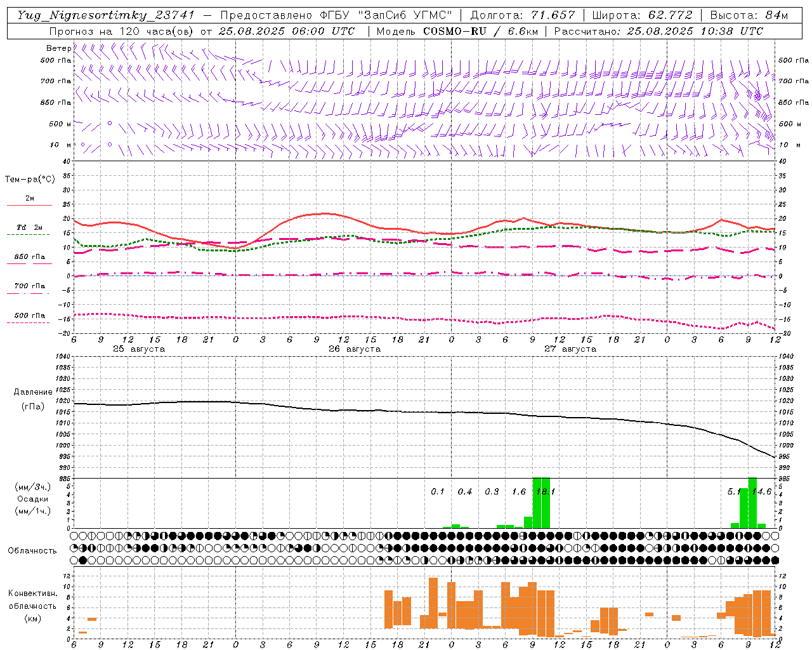Click the dotted pink 500 гПа legend line

pyautogui.click(x=28, y=322)
